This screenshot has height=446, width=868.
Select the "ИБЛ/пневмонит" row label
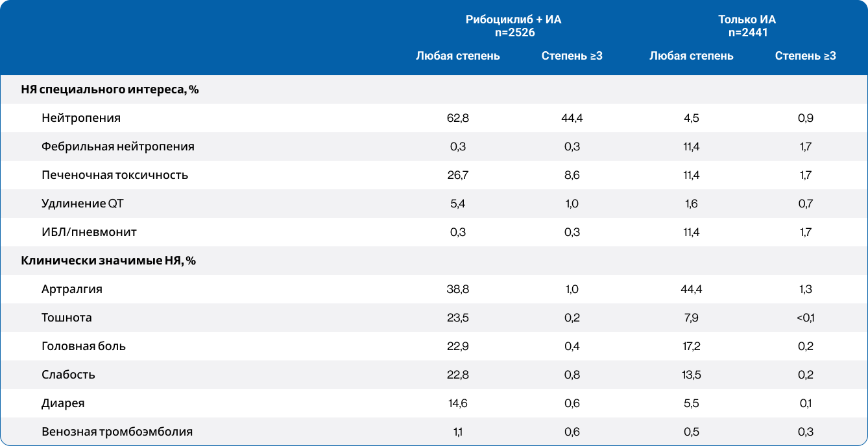pyautogui.click(x=89, y=232)
